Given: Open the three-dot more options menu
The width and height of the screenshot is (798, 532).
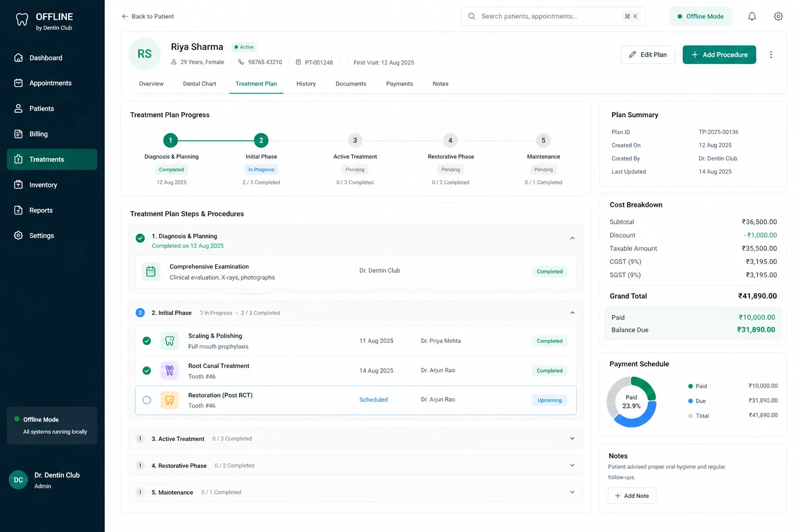Looking at the screenshot, I should (771, 55).
